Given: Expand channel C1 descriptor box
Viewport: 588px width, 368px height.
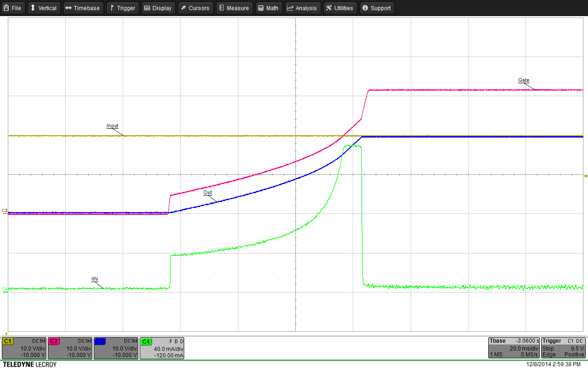Looking at the screenshot, I should click(x=23, y=348).
